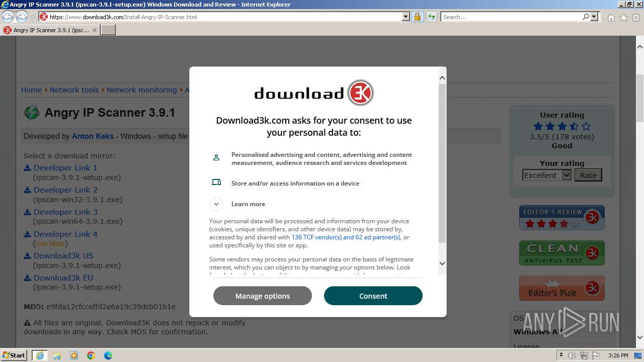Open the Home page icon
This screenshot has width=644, height=362.
(x=611, y=18)
